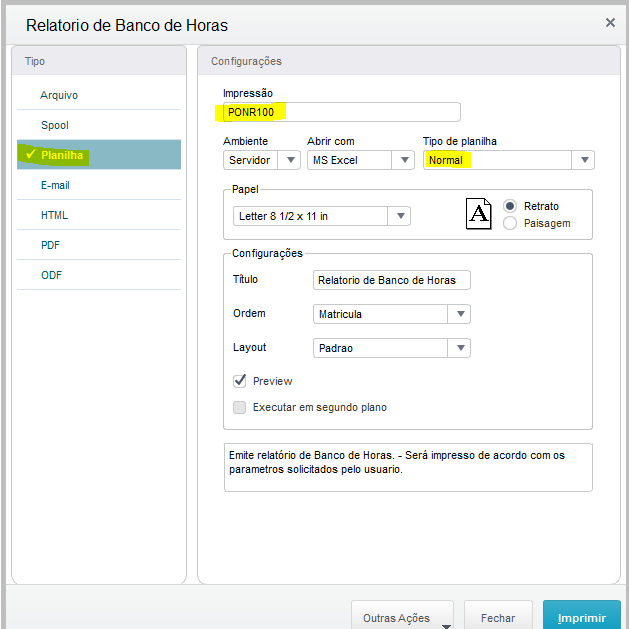629x629 pixels.
Task: Choose E-mail as output type
Action: point(99,185)
